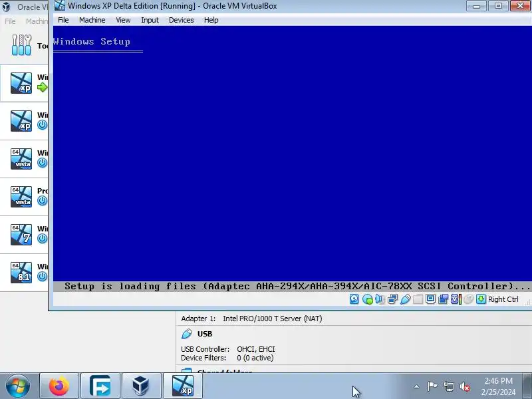This screenshot has width=532, height=399.
Task: Select the Windows 8.1 64-bit VM icon
Action: (21, 273)
